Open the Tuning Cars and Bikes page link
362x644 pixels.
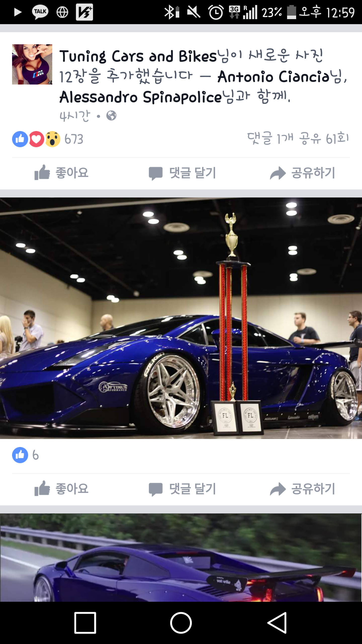pos(138,56)
